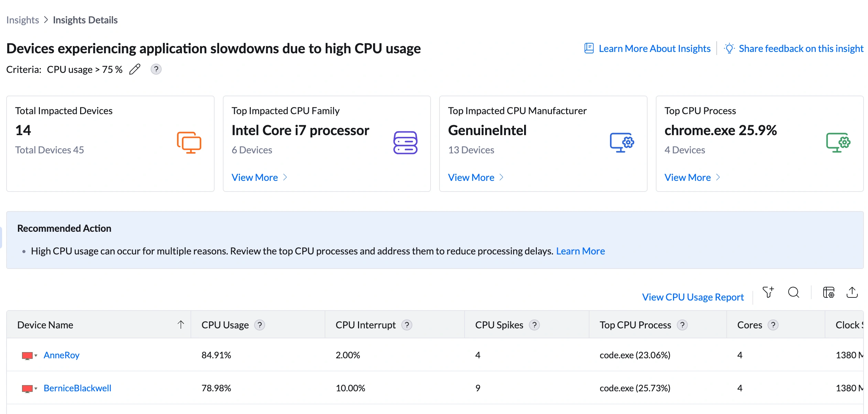Click code.exe (23.06%) cell
The height and width of the screenshot is (414, 868).
pos(635,355)
